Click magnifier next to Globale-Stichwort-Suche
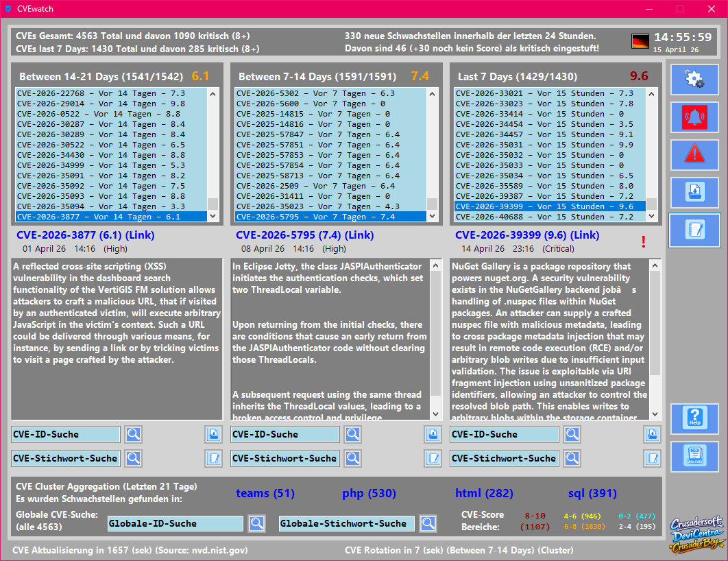728x561 pixels. point(428,523)
